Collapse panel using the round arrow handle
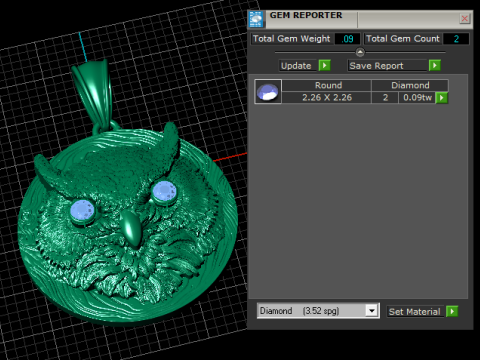This screenshot has height=360, width=480. pyautogui.click(x=360, y=52)
